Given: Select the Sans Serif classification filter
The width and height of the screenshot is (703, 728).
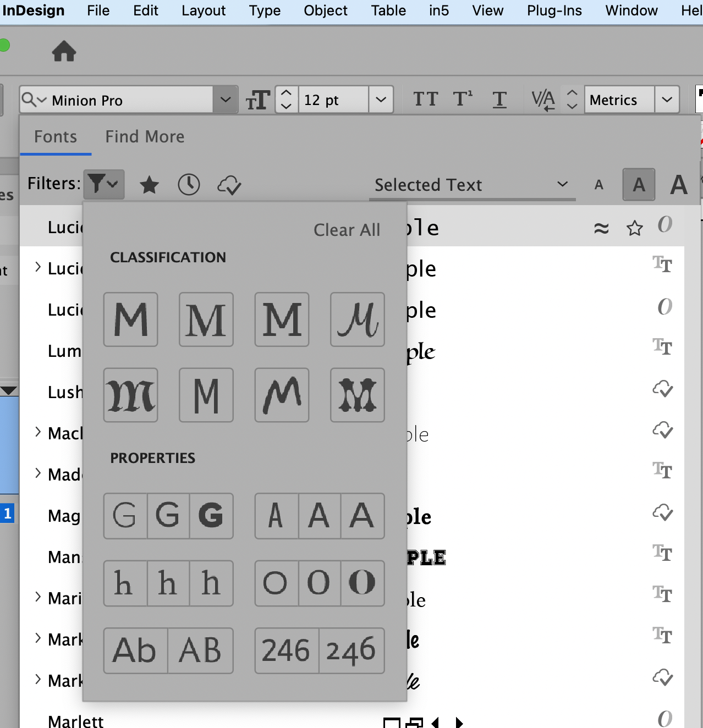Looking at the screenshot, I should point(131,319).
